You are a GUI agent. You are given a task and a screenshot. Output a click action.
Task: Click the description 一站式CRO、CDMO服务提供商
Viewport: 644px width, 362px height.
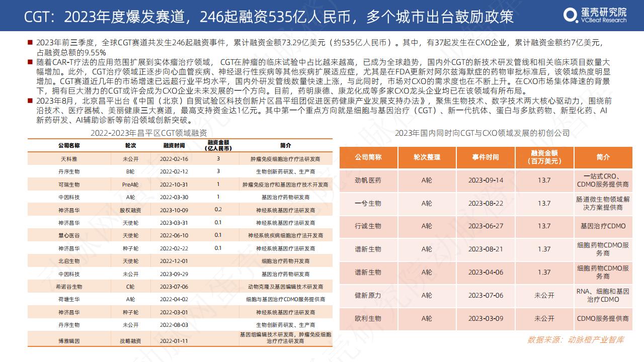tap(603, 180)
